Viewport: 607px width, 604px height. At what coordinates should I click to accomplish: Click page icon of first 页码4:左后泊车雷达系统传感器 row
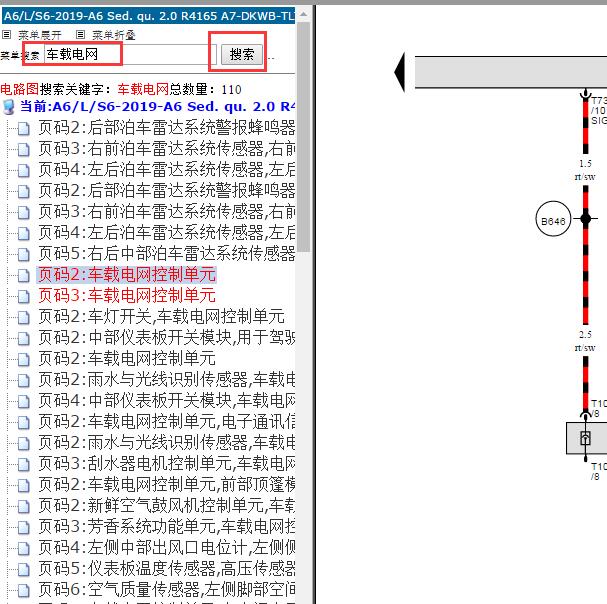(24, 170)
